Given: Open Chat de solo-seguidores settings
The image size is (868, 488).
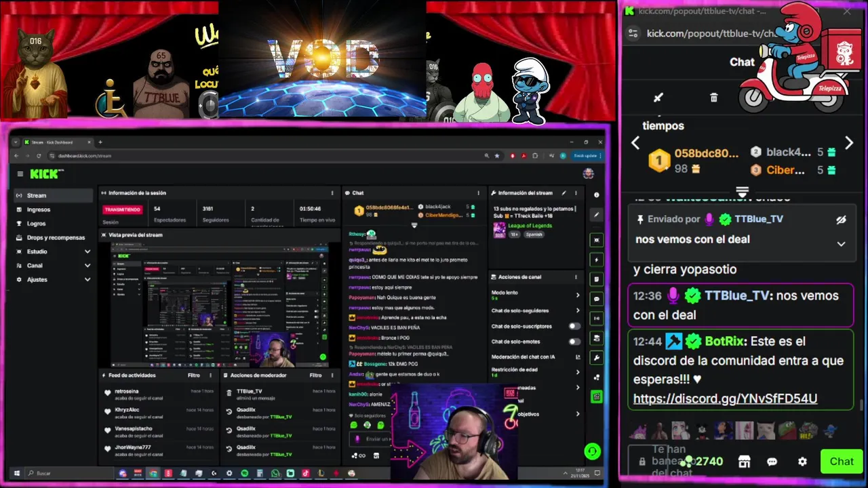Looking at the screenshot, I should pyautogui.click(x=536, y=310).
